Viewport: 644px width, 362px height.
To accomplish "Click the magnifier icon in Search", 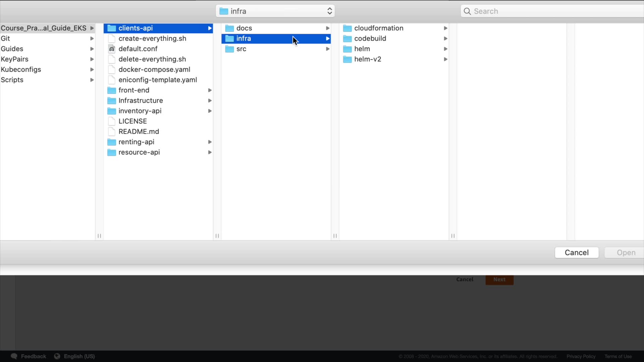I will pos(467,11).
